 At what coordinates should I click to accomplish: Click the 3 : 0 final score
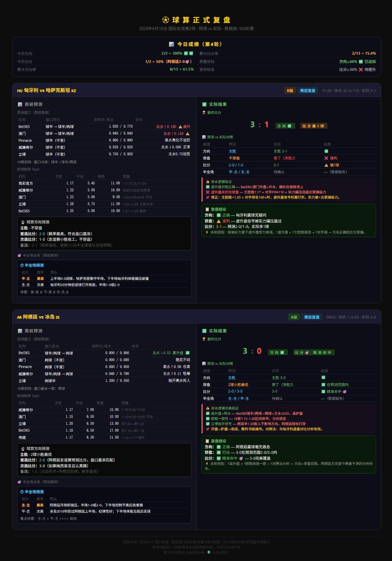coord(252,351)
